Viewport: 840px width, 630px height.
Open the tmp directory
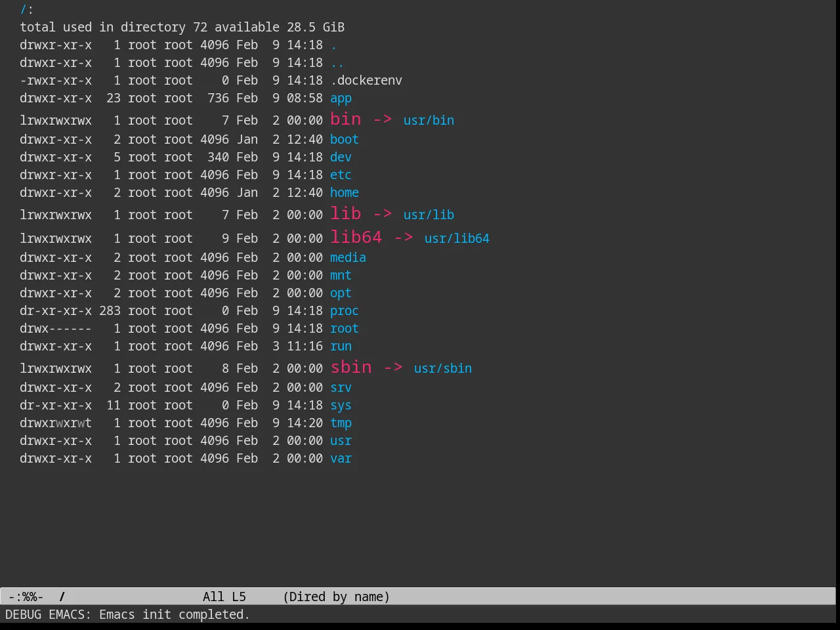click(341, 423)
